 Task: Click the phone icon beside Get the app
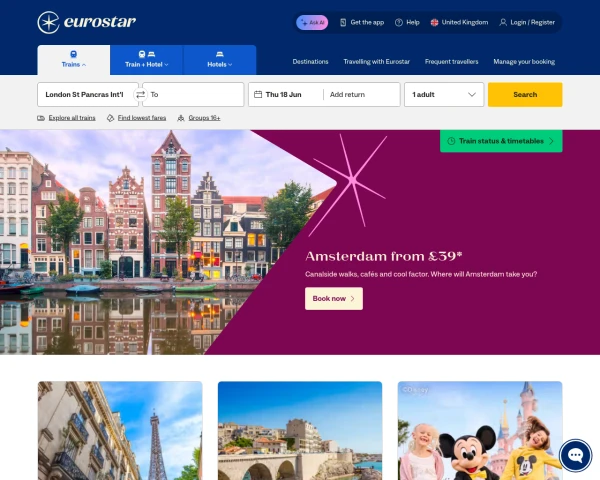coord(343,23)
